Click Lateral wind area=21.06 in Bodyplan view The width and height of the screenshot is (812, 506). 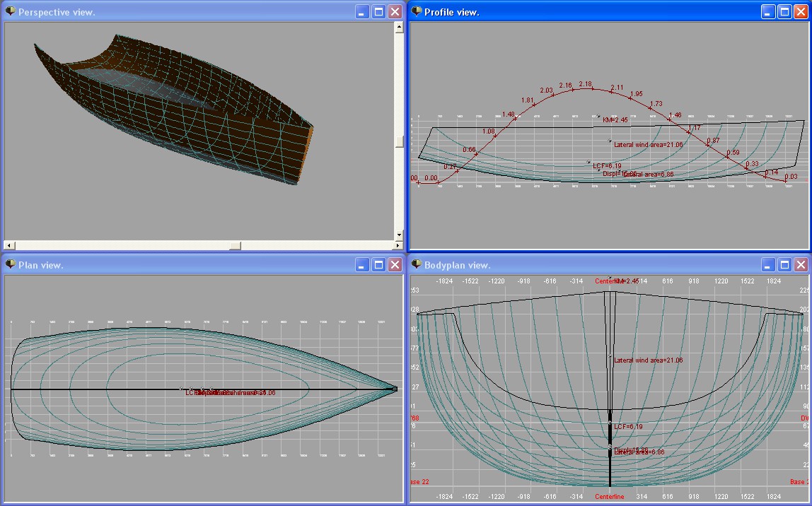coord(649,360)
